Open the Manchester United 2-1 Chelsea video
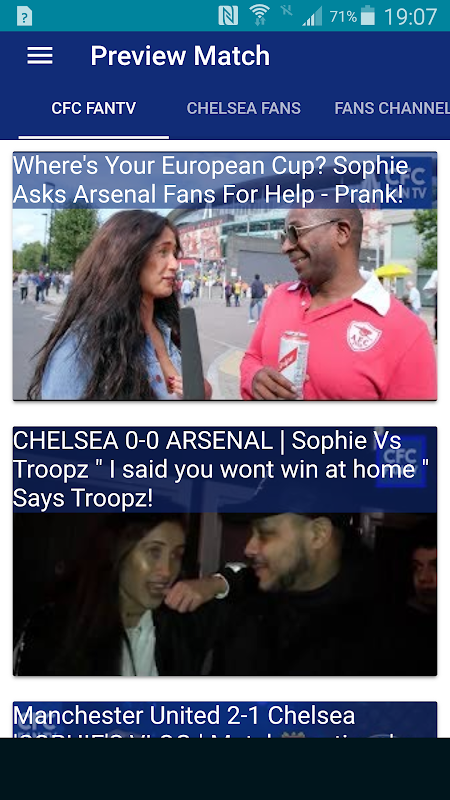This screenshot has width=450, height=800. (x=225, y=719)
